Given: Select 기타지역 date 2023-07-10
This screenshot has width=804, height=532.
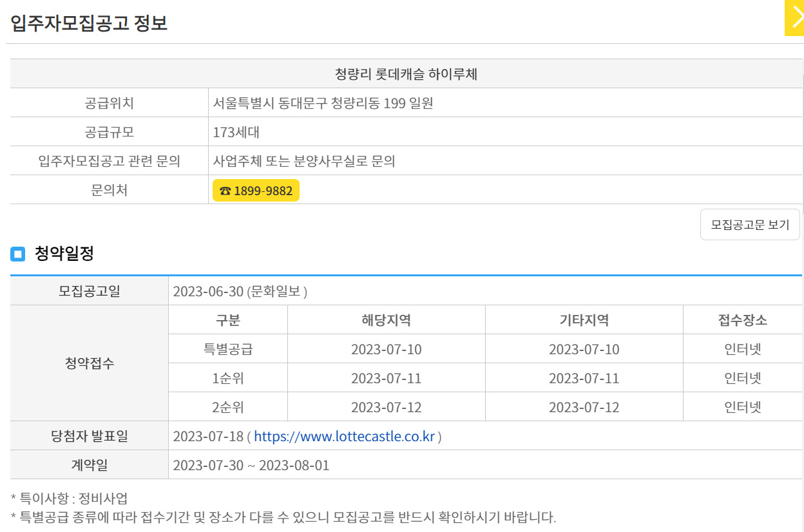Looking at the screenshot, I should coord(584,349).
